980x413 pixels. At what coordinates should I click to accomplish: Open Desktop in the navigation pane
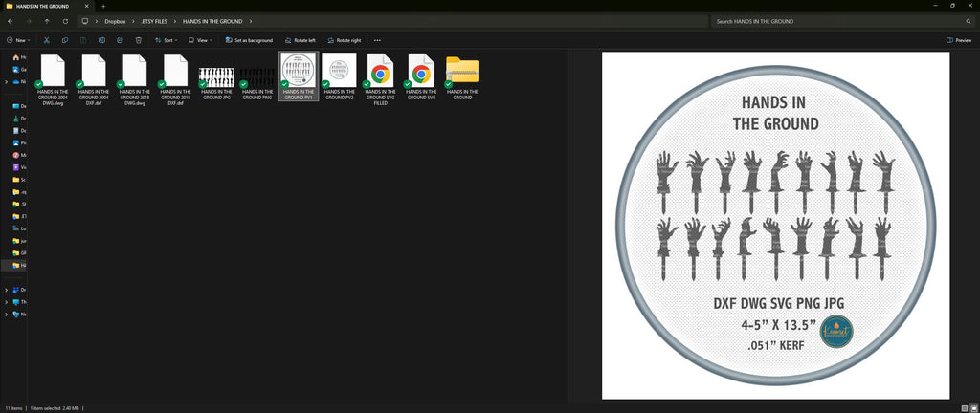tap(19, 106)
